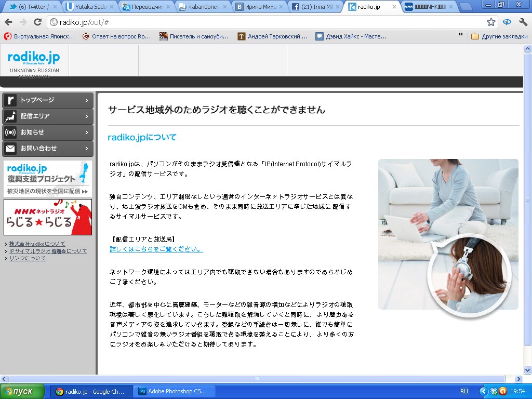
Task: Open the NHKネットラジオ らじる★らじる banner
Action: pyautogui.click(x=48, y=217)
